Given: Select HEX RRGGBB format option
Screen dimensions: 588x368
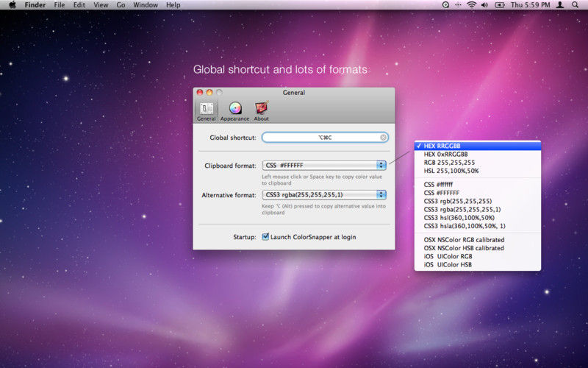Looking at the screenshot, I should (477, 146).
